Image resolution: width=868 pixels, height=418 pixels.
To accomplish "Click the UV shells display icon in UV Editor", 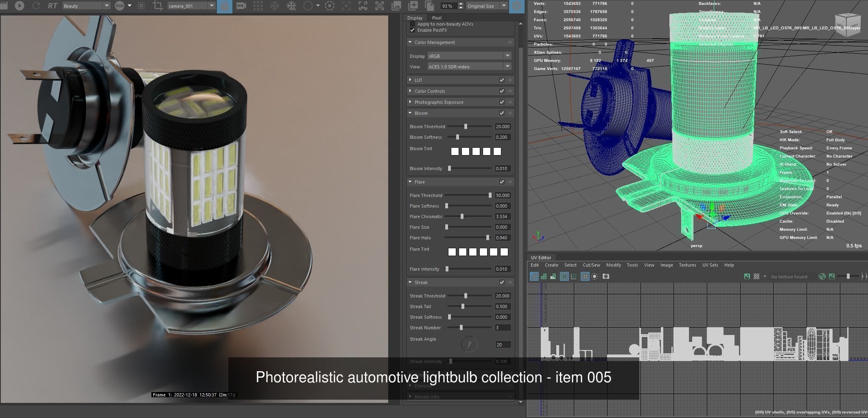I will click(534, 276).
